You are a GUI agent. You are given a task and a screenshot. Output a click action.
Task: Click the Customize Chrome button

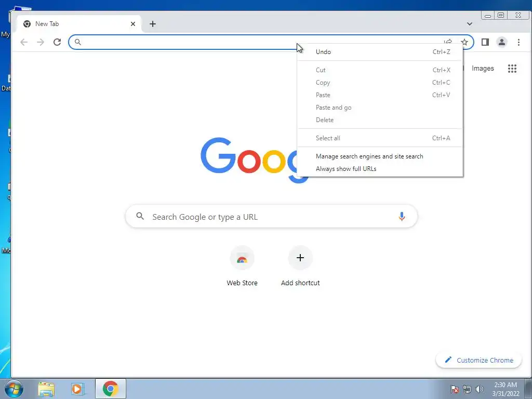[478, 360]
